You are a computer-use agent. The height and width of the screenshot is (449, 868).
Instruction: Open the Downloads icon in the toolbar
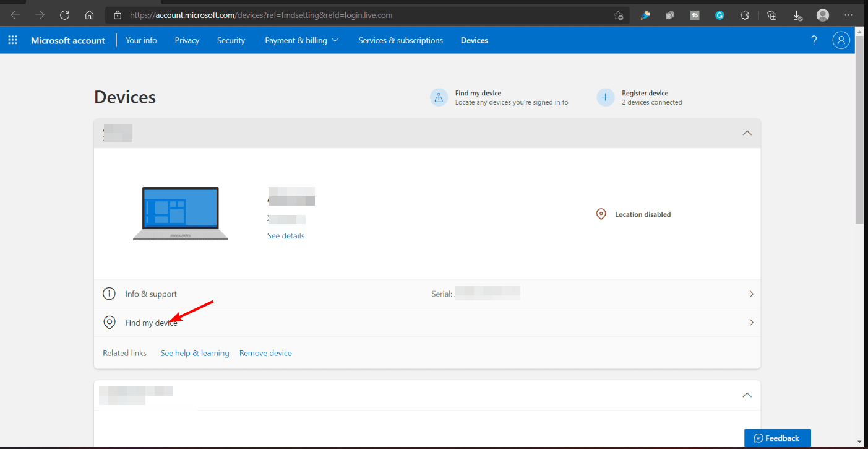[797, 15]
